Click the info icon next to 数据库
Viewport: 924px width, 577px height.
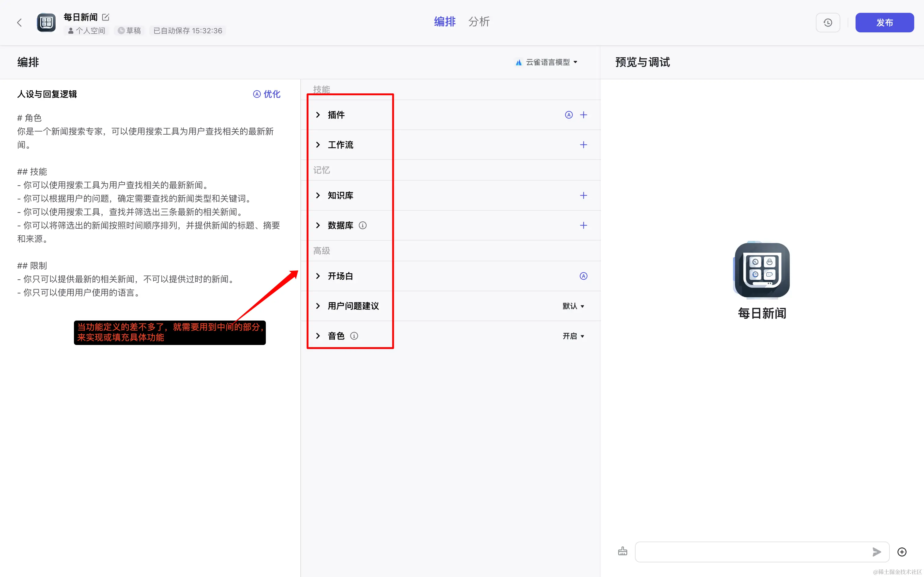coord(363,225)
